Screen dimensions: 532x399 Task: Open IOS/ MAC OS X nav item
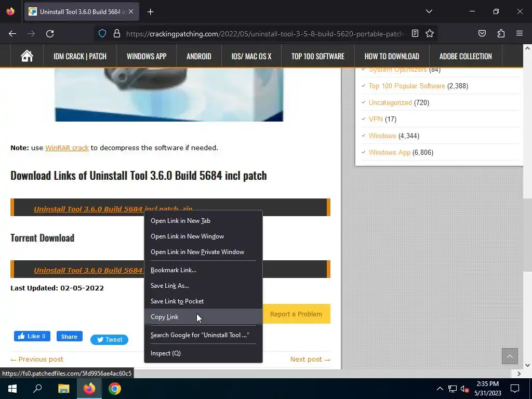click(x=251, y=56)
